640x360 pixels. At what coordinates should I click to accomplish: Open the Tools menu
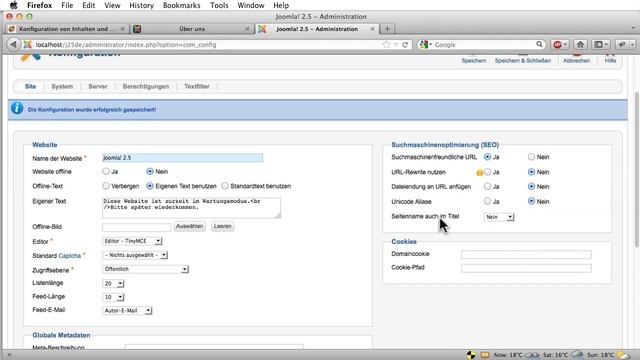tap(219, 5)
